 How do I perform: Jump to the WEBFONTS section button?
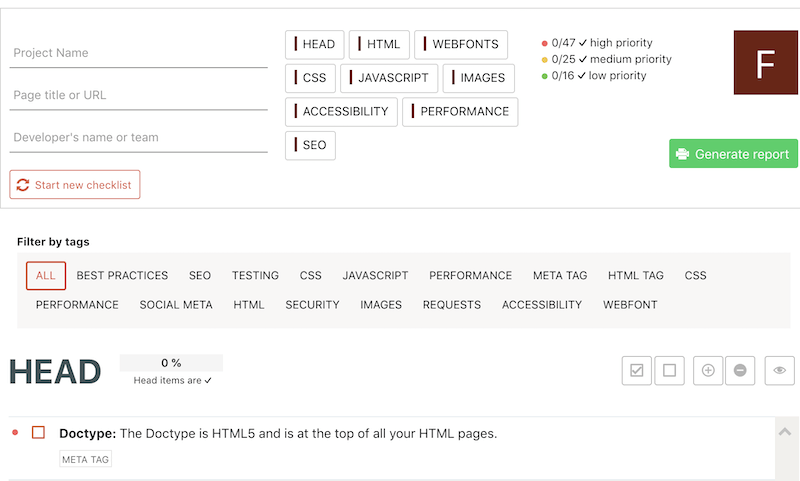(x=461, y=44)
